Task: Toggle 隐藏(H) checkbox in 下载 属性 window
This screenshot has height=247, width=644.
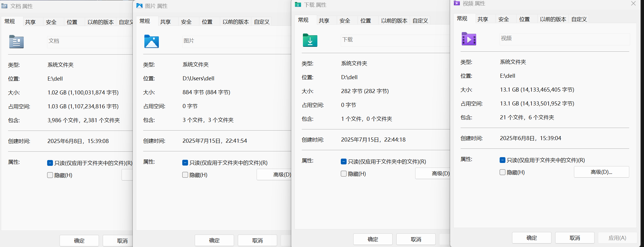Action: pos(343,174)
